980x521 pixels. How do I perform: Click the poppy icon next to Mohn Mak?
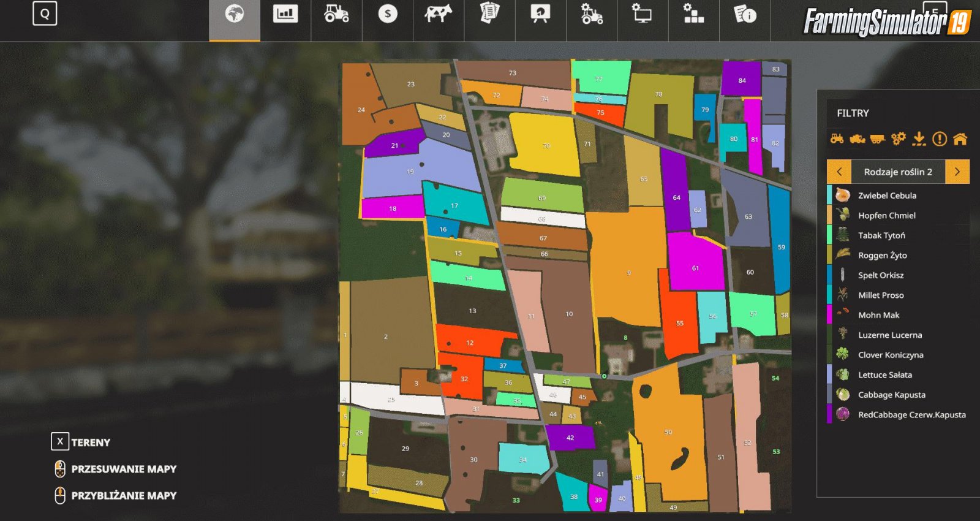pyautogui.click(x=843, y=313)
